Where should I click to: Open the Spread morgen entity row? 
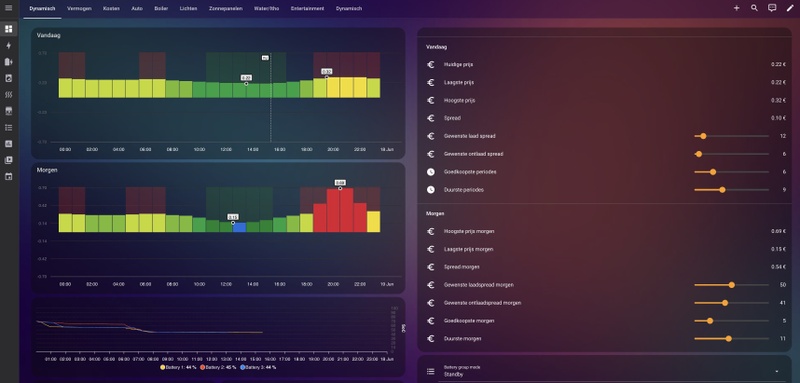(x=606, y=267)
